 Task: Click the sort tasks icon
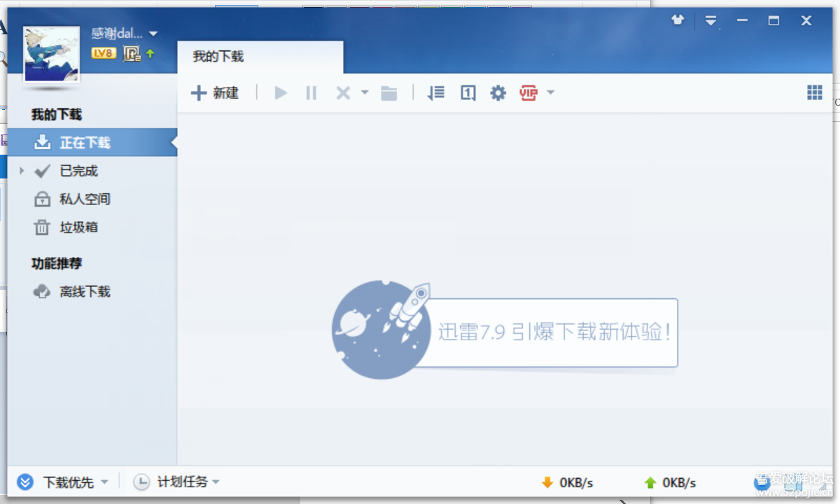click(x=436, y=92)
